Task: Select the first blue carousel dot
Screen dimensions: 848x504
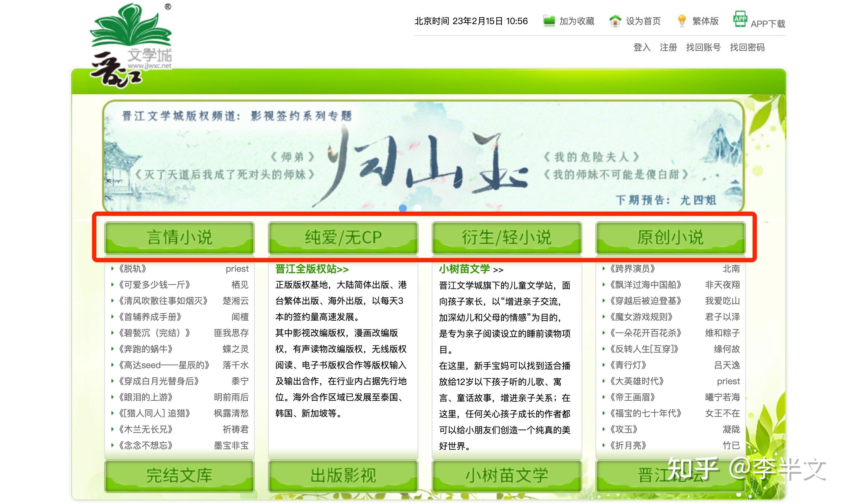Action: 403,208
